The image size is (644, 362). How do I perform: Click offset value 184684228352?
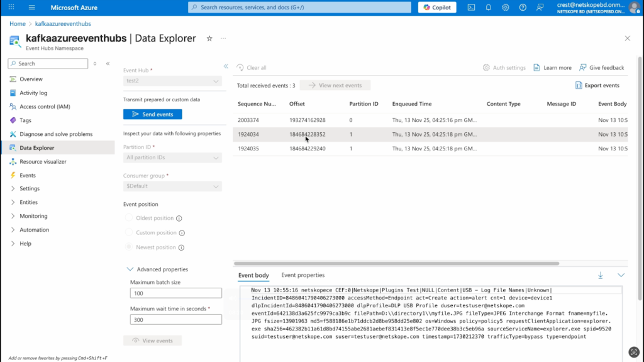coord(307,135)
